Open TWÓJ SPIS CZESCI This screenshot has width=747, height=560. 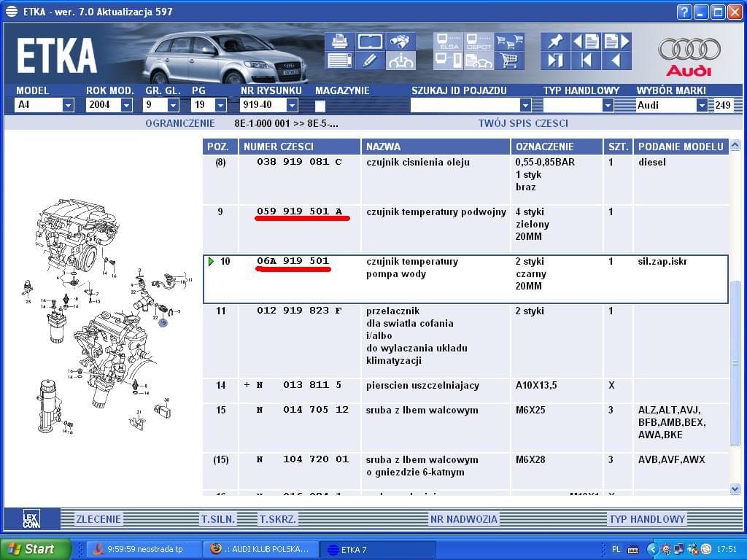point(523,123)
